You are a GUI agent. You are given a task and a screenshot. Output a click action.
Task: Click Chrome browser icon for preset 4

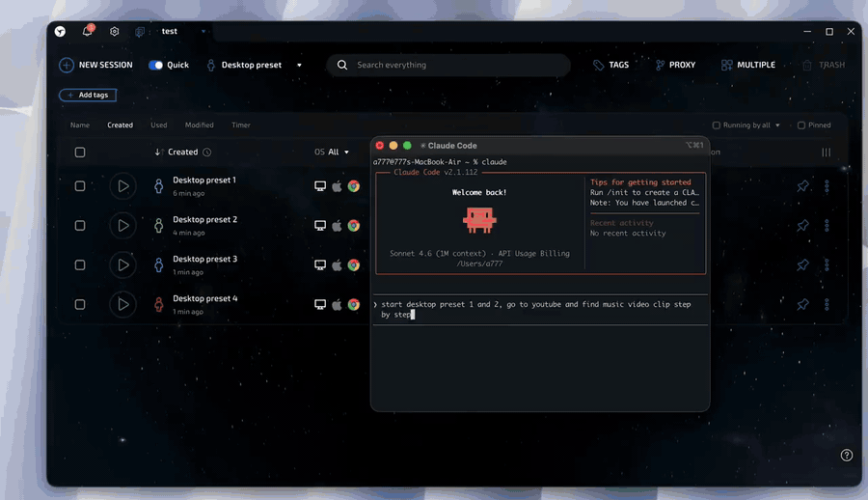354,304
